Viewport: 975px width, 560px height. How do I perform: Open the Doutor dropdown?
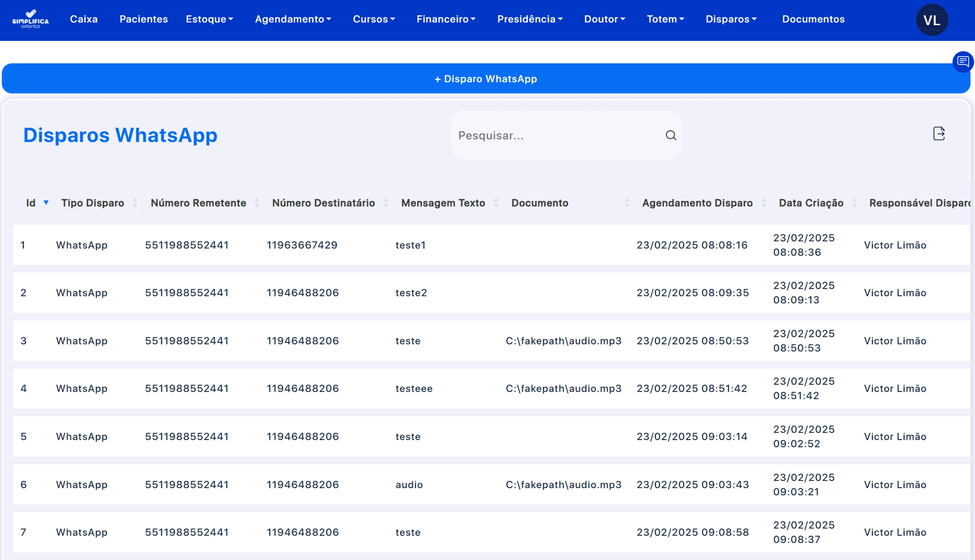(x=605, y=19)
